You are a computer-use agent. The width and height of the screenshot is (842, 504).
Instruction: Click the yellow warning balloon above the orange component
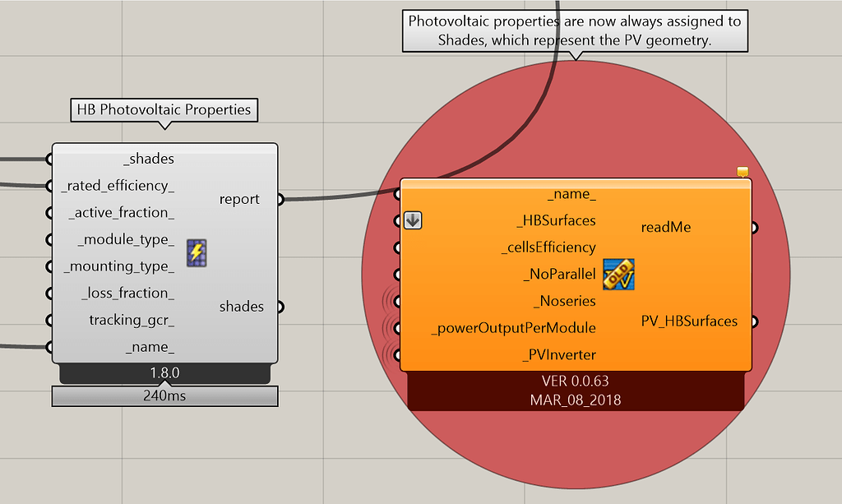coord(743,170)
